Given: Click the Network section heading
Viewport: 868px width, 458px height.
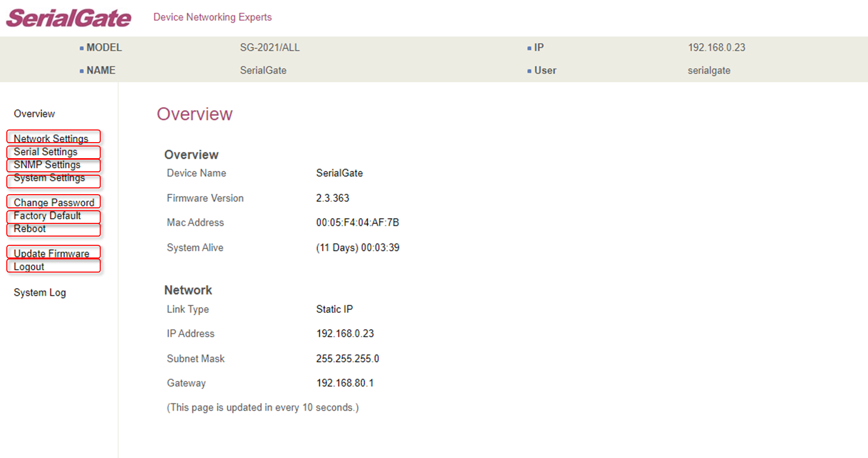Looking at the screenshot, I should (188, 290).
